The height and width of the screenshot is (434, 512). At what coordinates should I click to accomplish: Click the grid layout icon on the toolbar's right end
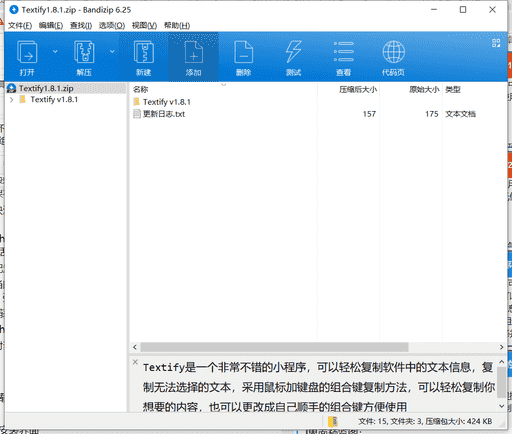tap(496, 43)
